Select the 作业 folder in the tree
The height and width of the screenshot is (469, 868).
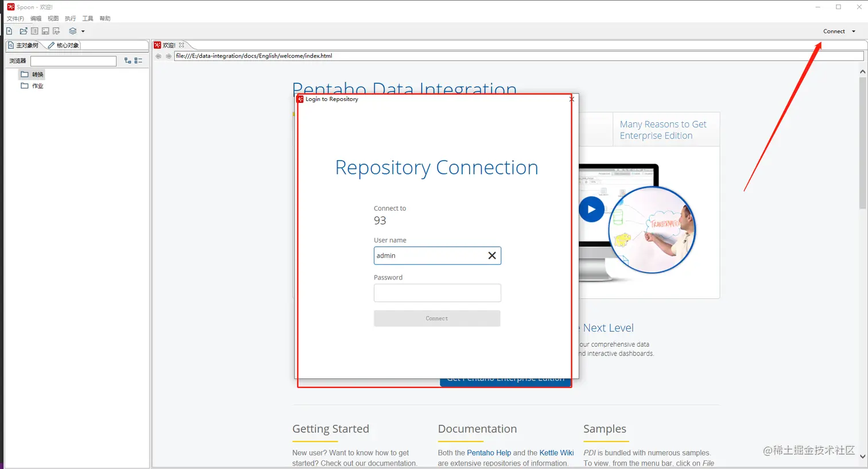pos(32,86)
